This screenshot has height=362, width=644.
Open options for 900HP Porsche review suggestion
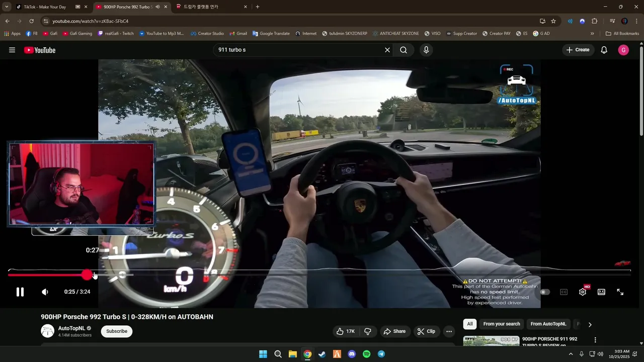595,340
